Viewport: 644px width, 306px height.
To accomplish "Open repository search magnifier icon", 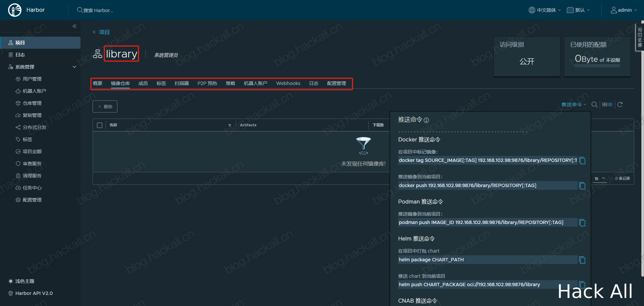I will [x=594, y=104].
